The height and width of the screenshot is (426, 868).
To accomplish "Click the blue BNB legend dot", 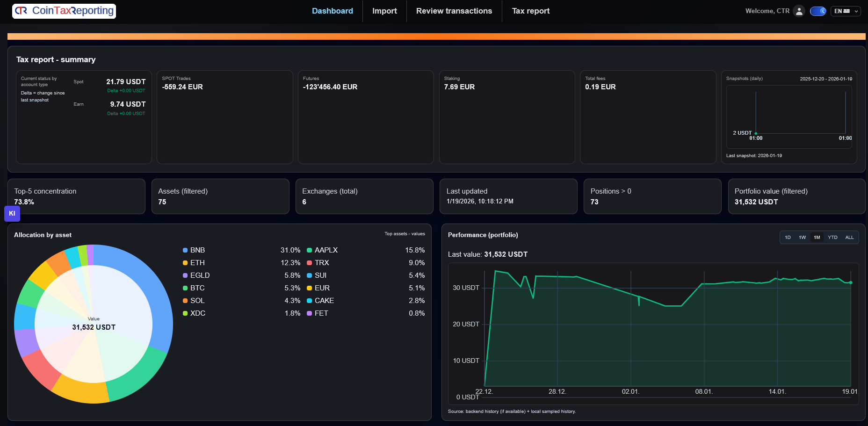I will [185, 250].
